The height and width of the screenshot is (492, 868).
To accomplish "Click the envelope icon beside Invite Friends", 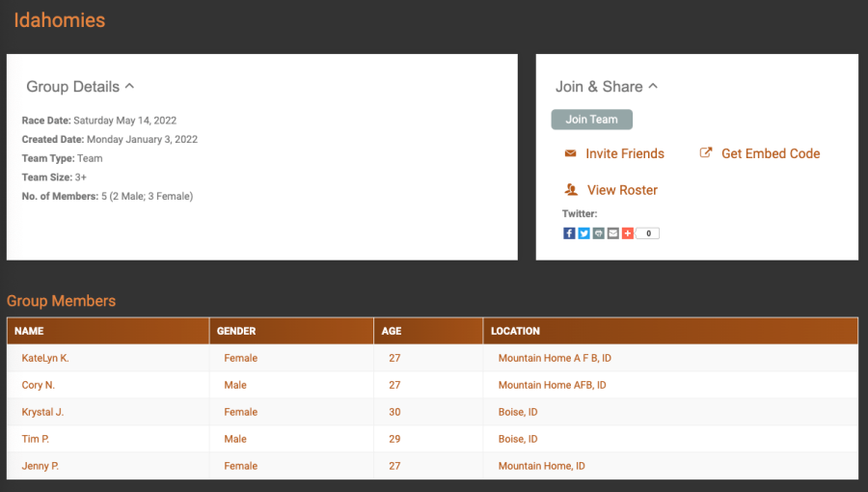I will (570, 153).
